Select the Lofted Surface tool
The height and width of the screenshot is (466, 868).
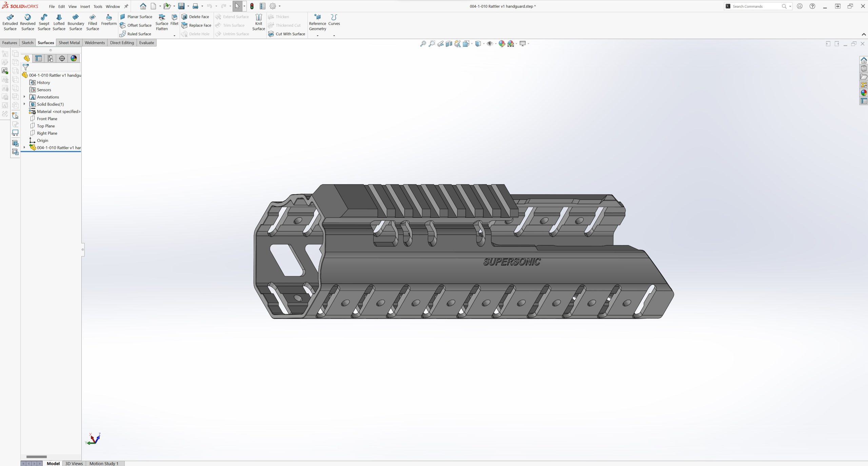coord(59,22)
